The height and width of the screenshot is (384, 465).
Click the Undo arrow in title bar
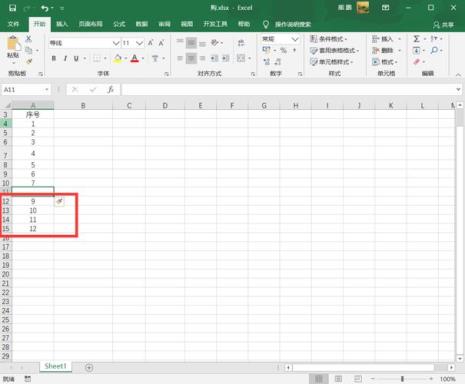click(45, 8)
